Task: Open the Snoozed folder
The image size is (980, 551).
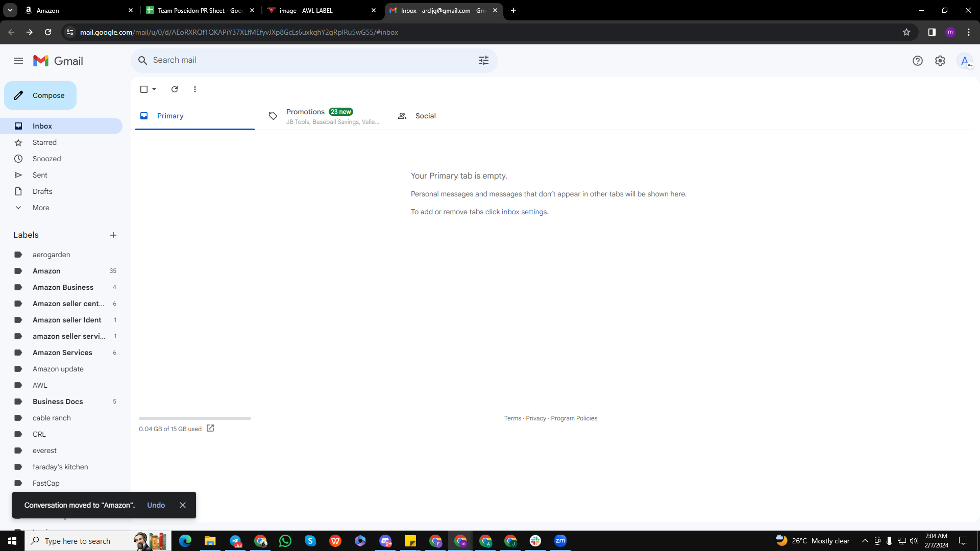Action: point(61,159)
